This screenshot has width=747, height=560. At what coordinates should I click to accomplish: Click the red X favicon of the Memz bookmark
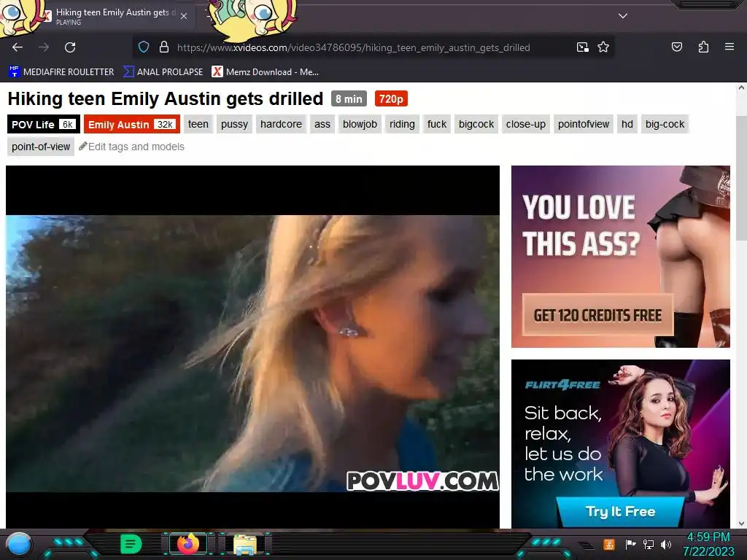click(217, 72)
